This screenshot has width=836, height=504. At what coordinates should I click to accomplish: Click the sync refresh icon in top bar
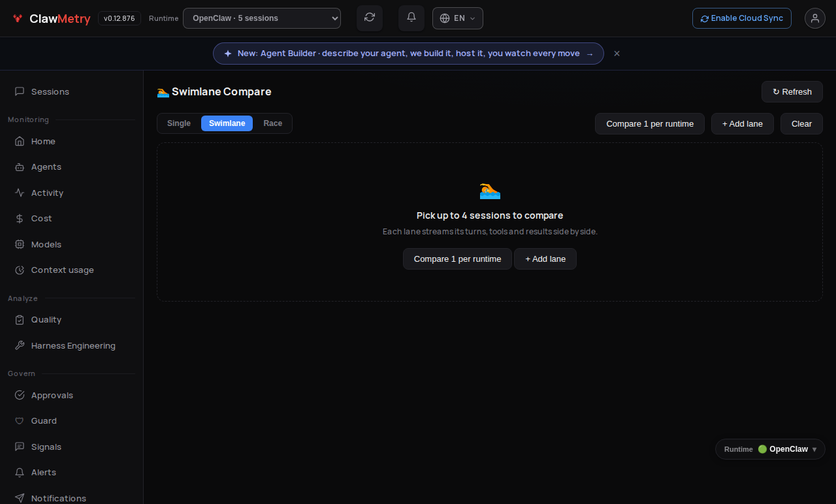pos(370,18)
